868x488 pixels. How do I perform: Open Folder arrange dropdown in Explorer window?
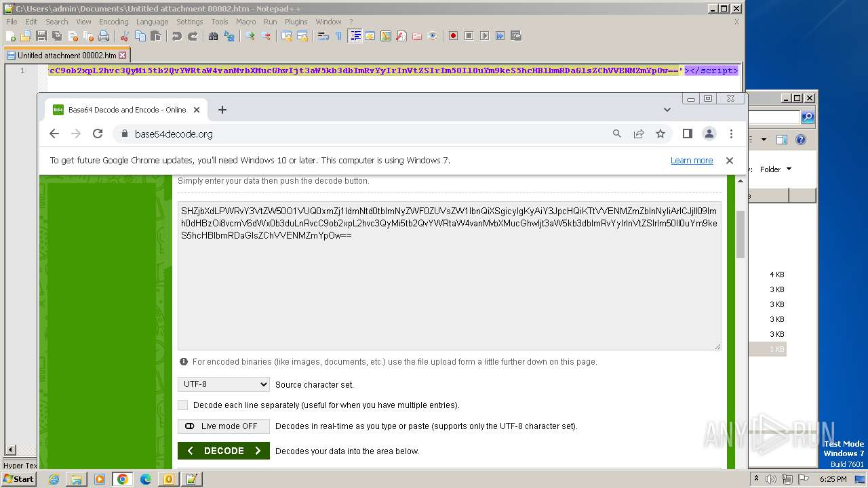[775, 169]
